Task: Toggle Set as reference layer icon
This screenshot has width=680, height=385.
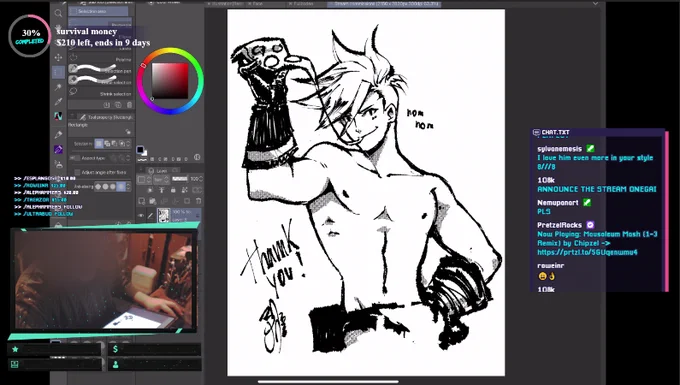Action: pos(162,190)
